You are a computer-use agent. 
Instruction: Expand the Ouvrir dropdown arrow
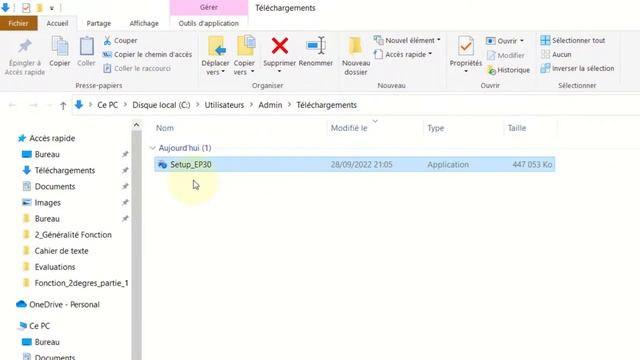click(x=522, y=41)
